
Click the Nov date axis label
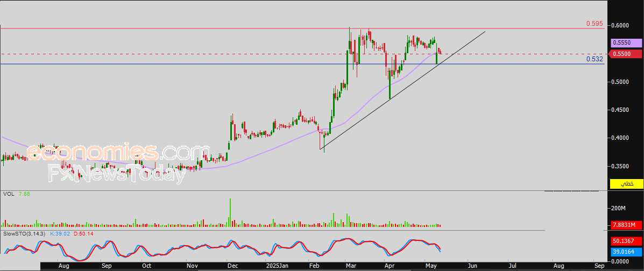point(192,267)
